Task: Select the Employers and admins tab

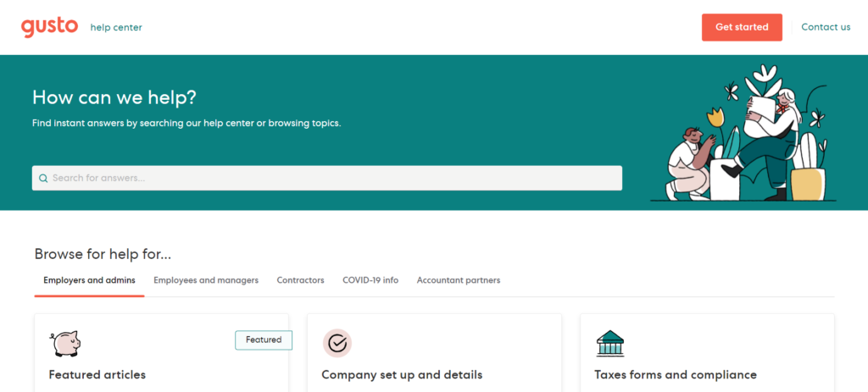Action: (89, 280)
